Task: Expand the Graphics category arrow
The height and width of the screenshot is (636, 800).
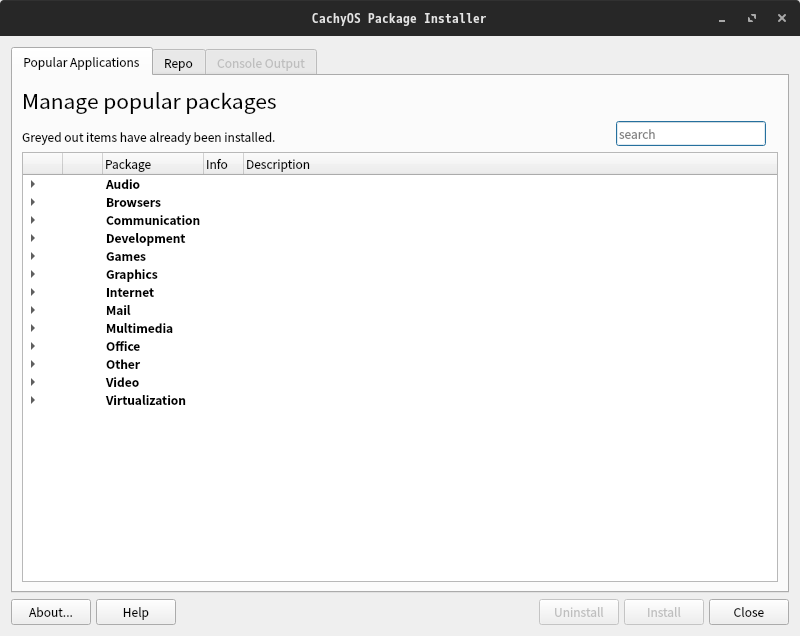Action: pyautogui.click(x=33, y=274)
